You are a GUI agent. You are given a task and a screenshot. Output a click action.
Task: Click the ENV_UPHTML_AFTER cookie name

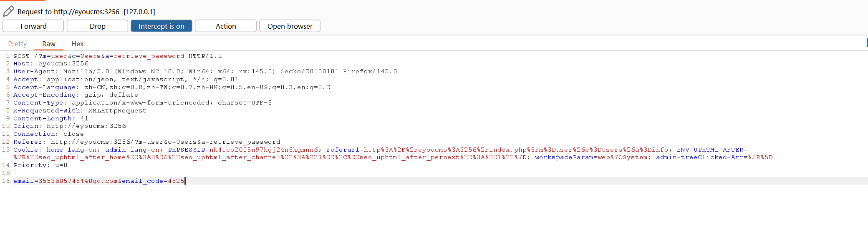(x=710, y=150)
